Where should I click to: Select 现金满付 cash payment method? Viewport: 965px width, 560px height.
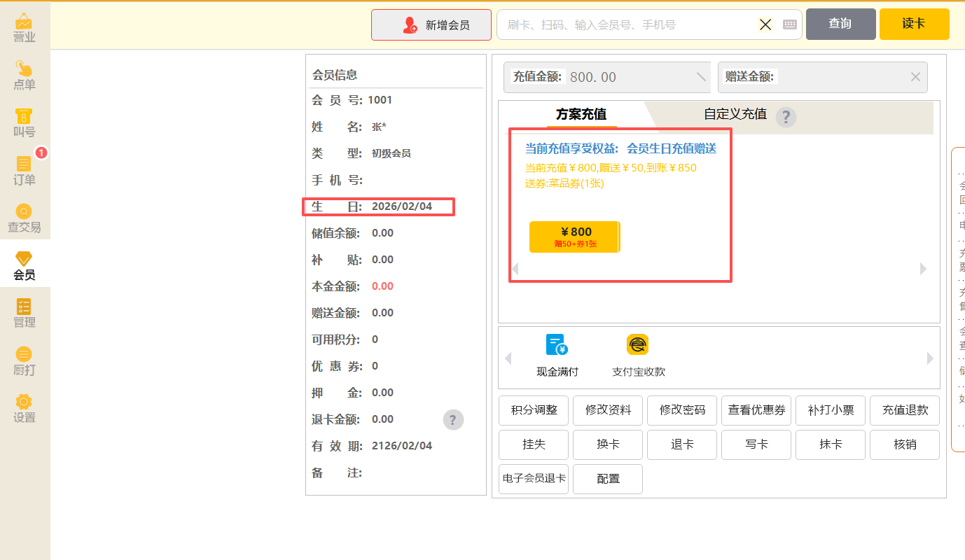tap(557, 356)
